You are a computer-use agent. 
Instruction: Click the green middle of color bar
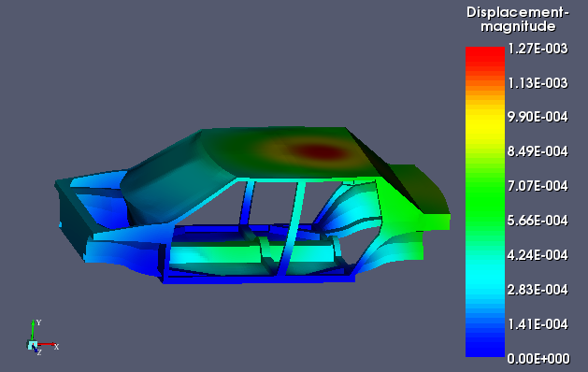tap(485, 195)
